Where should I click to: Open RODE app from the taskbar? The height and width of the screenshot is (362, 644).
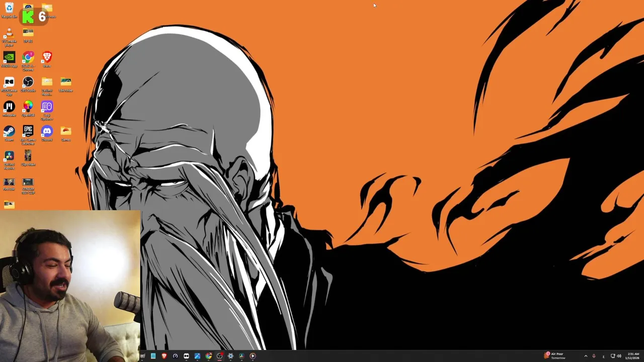[186, 356]
